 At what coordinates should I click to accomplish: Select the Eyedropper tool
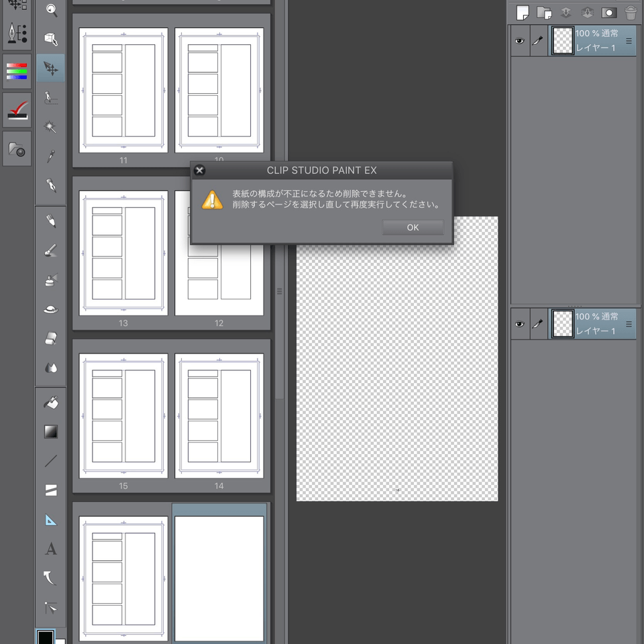(51, 156)
